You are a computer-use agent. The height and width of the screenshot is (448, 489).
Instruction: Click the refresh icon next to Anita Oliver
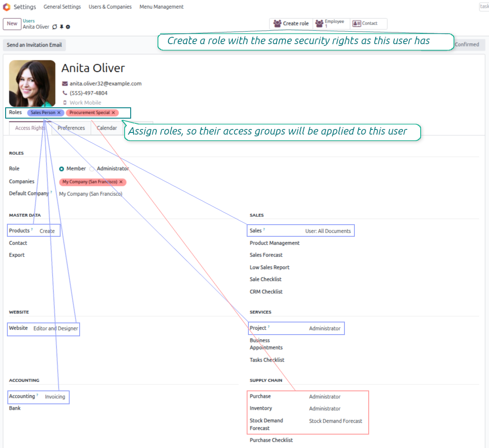pos(55,27)
